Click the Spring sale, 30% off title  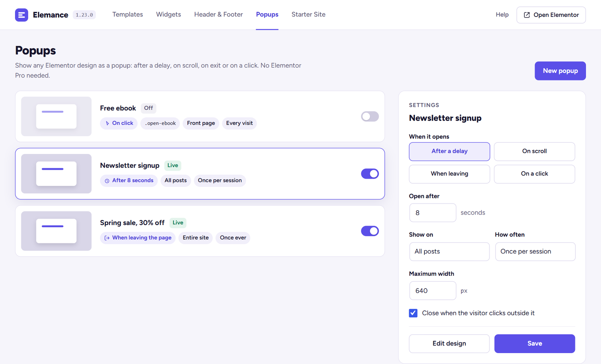[132, 223]
